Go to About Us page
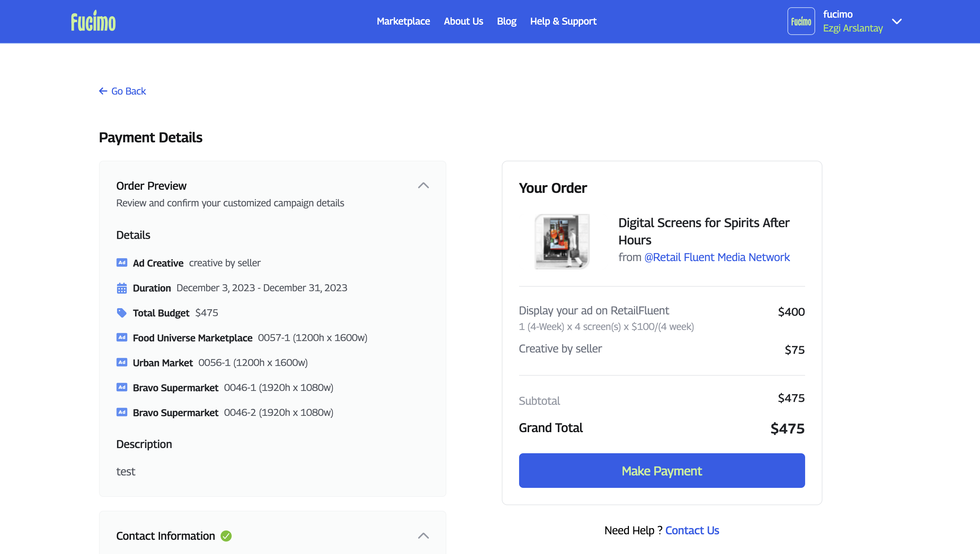 tap(463, 21)
